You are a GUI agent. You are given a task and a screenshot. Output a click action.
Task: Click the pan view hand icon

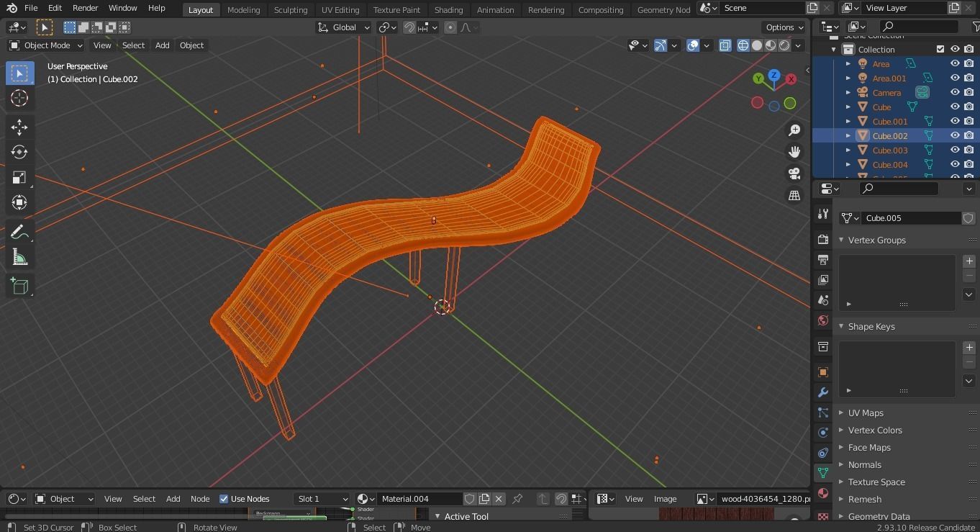[x=794, y=152]
